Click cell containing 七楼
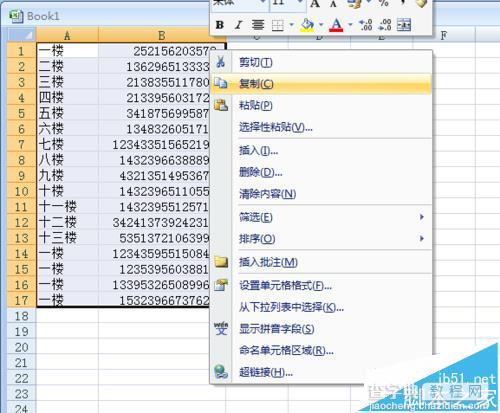This screenshot has height=413, width=500. point(67,144)
